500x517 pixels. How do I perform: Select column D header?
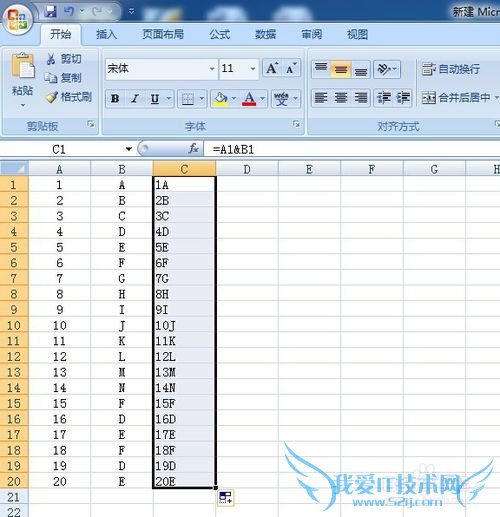click(x=247, y=169)
